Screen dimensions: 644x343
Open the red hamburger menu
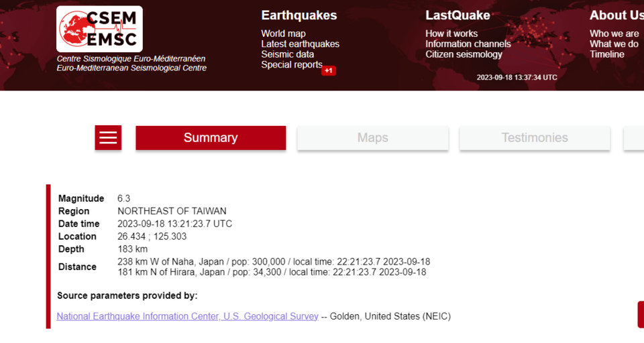(x=108, y=137)
